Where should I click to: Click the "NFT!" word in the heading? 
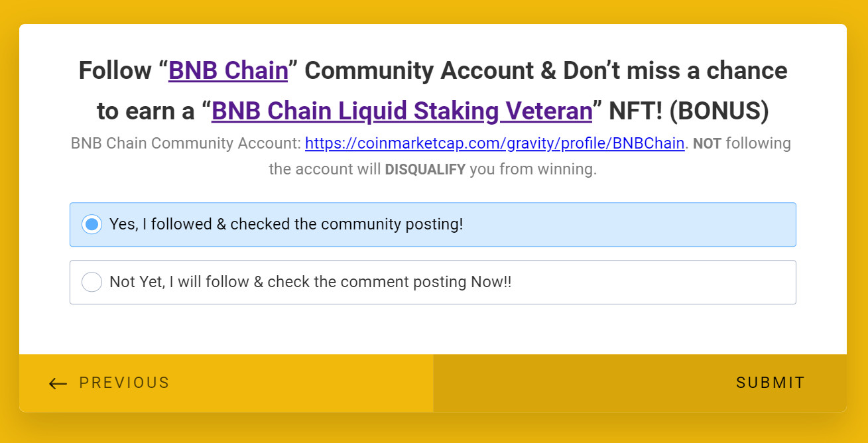tap(630, 111)
